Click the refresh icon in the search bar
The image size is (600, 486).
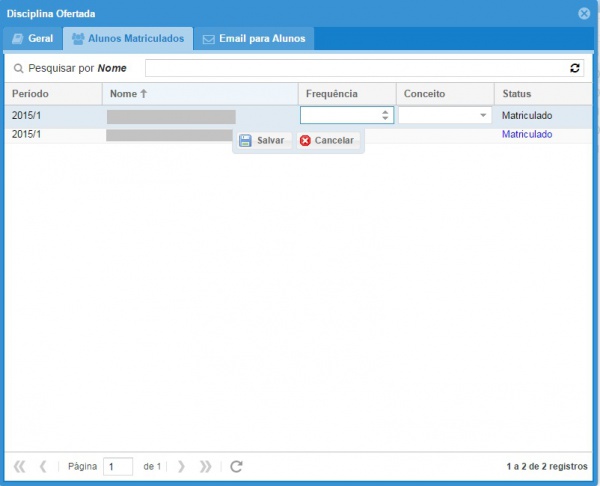coord(575,68)
